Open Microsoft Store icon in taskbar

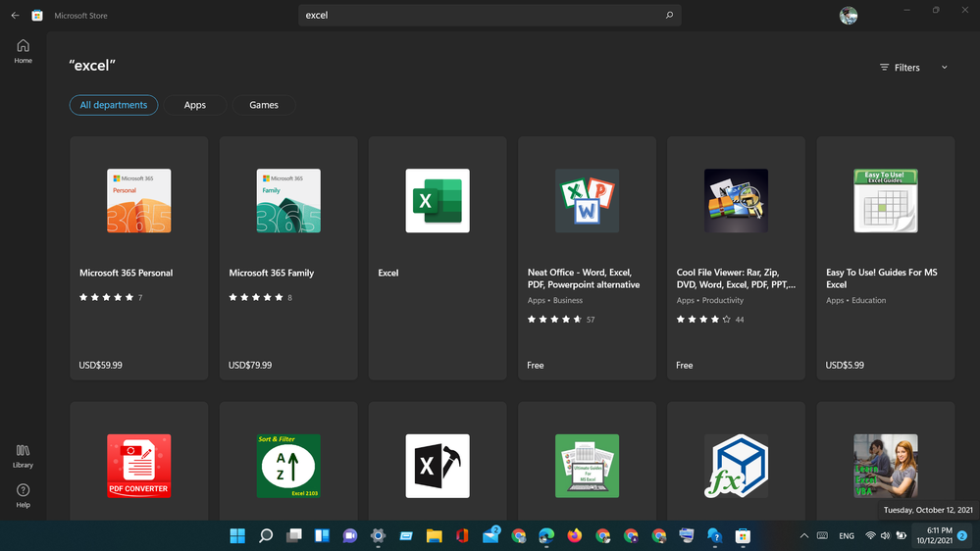click(744, 536)
